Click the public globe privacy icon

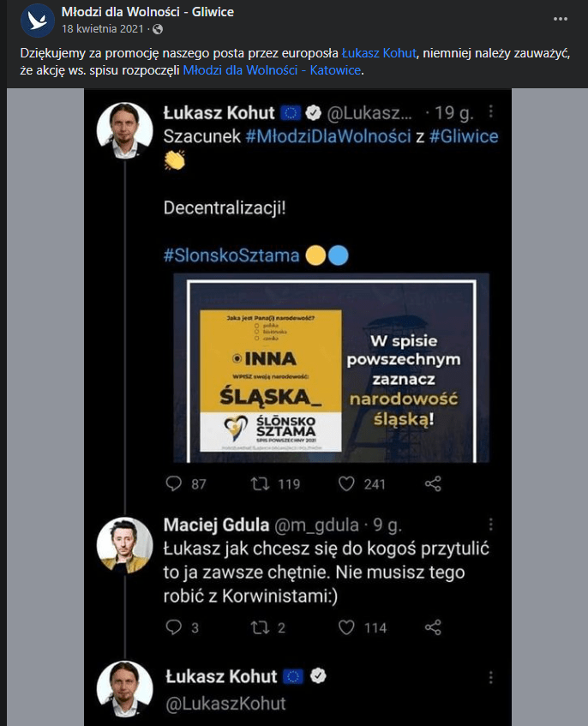pos(157,28)
